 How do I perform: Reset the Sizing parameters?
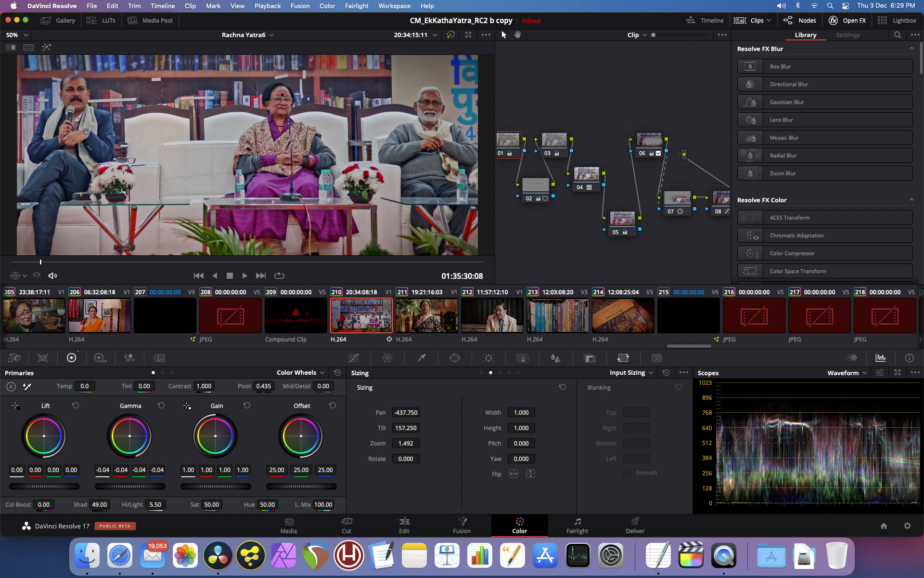point(563,387)
